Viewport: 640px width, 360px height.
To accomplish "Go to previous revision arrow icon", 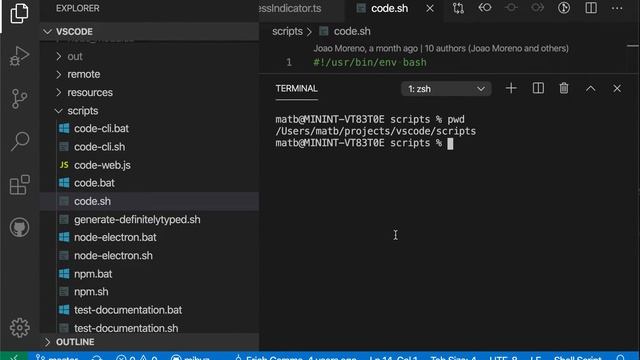I will (484, 8).
